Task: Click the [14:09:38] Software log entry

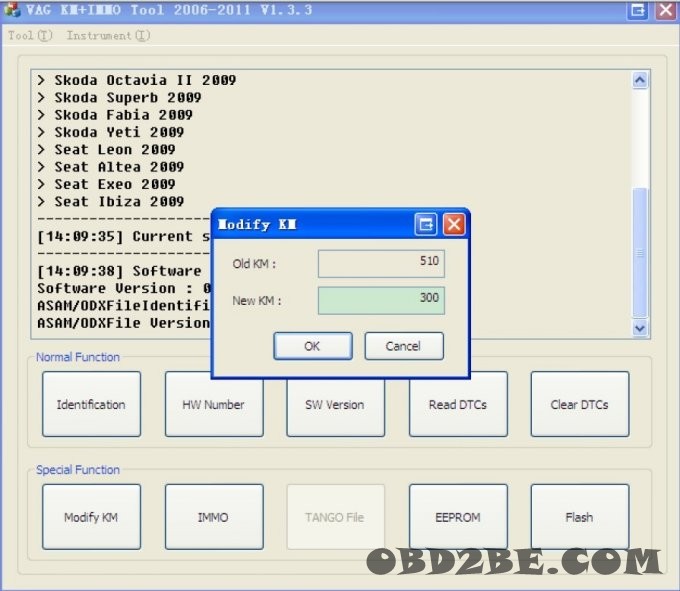Action: 120,271
